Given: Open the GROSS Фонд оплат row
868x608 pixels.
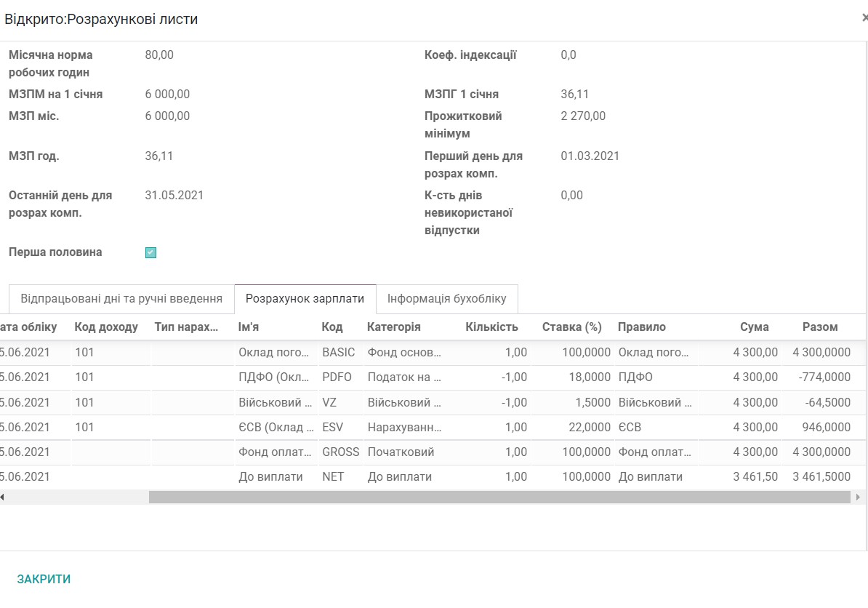Looking at the screenshot, I should coord(436,452).
